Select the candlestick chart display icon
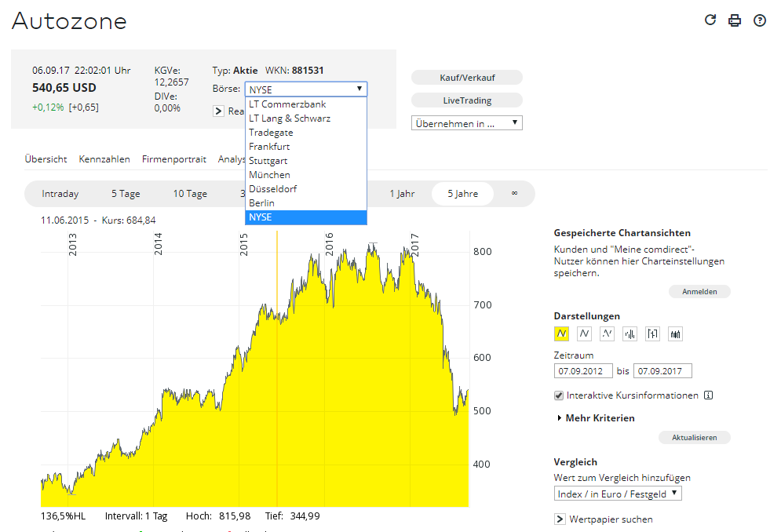This screenshot has height=532, width=781. pyautogui.click(x=676, y=334)
